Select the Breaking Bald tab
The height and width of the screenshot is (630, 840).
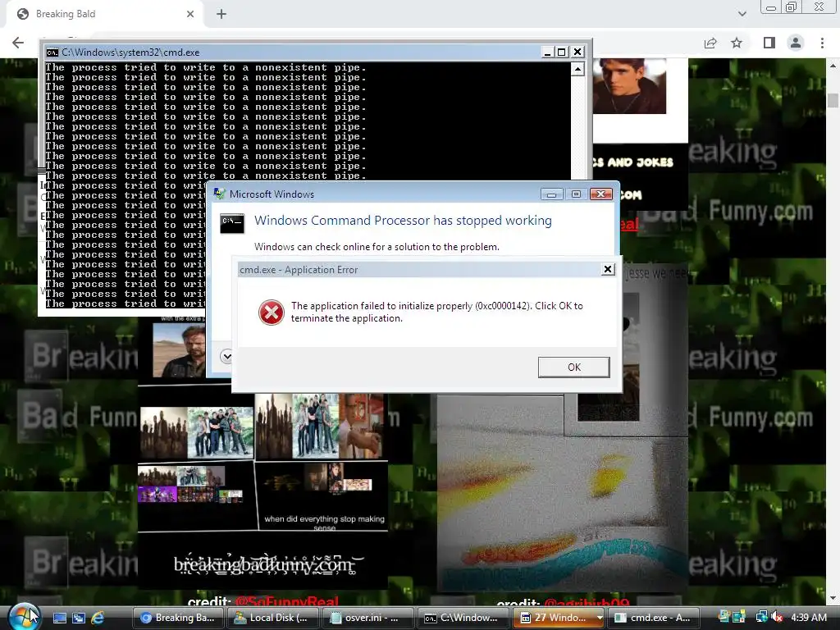pyautogui.click(x=106, y=15)
